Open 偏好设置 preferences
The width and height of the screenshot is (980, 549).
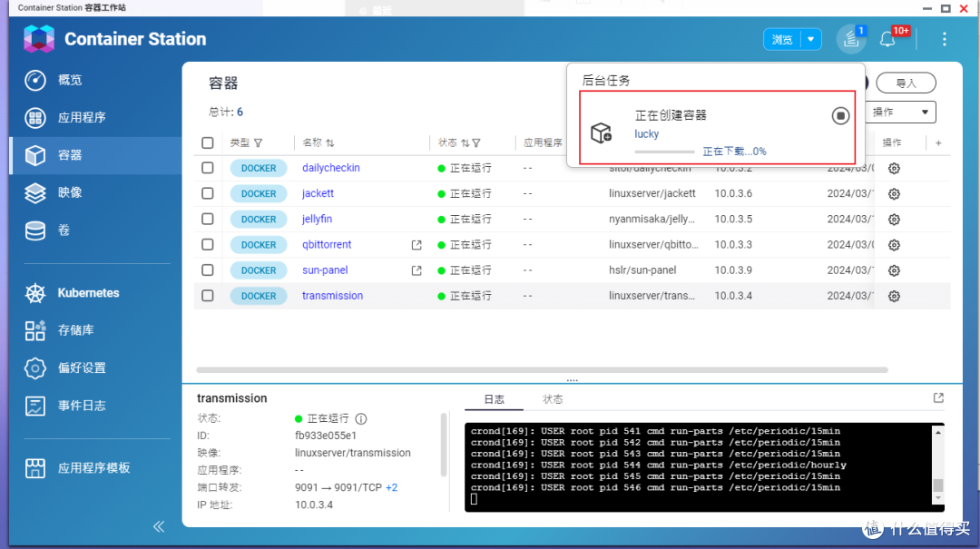(82, 368)
